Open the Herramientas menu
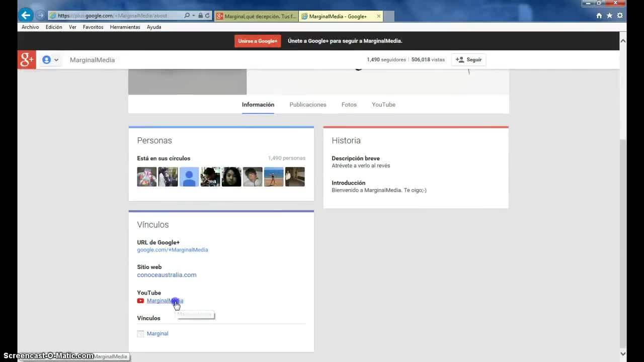 [125, 27]
